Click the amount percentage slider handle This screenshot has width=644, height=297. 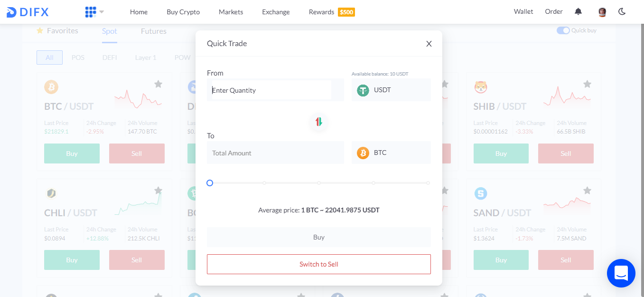(x=210, y=183)
